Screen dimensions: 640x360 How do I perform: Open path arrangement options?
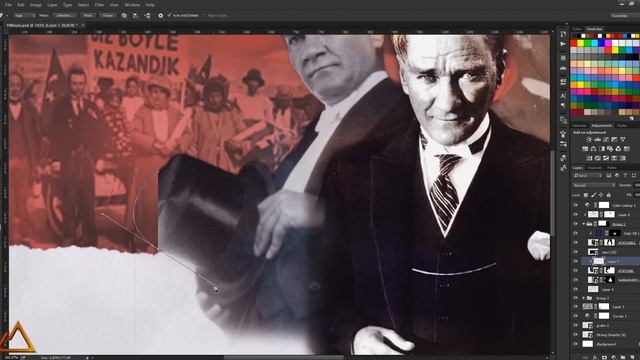coord(148,16)
